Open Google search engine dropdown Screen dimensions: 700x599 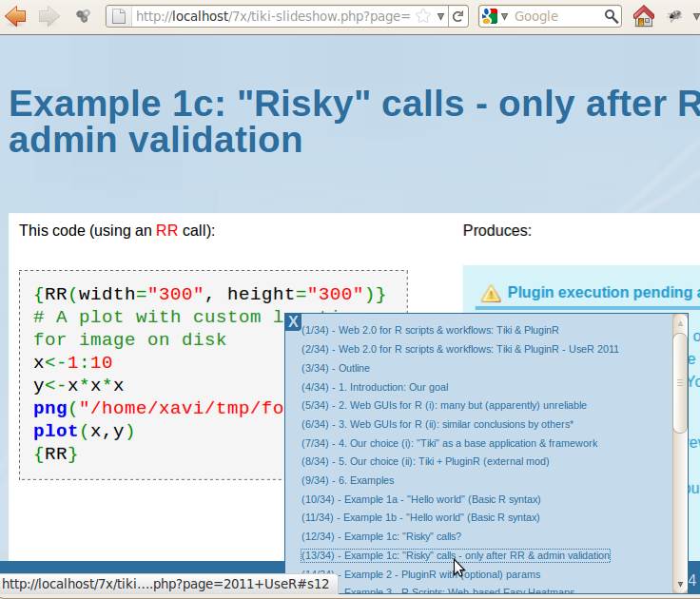496,16
